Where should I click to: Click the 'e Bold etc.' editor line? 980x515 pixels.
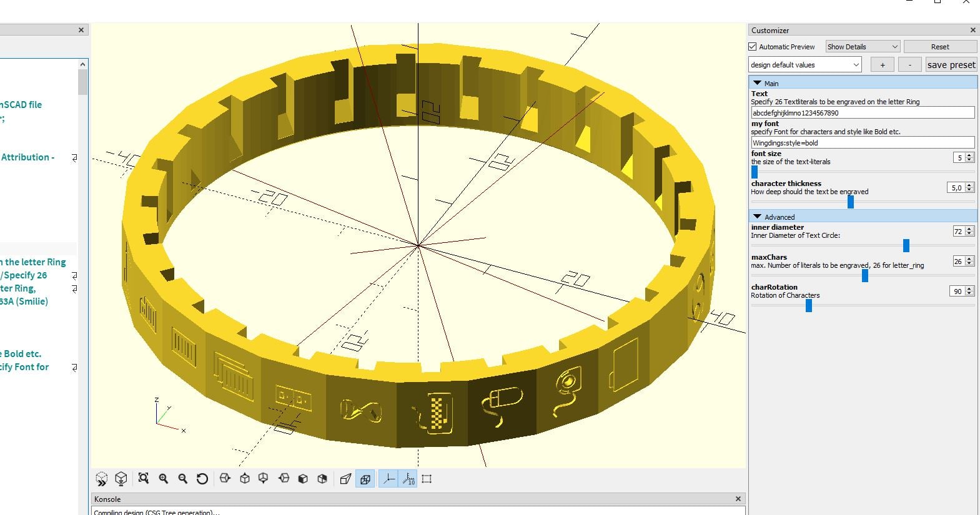(x=21, y=354)
